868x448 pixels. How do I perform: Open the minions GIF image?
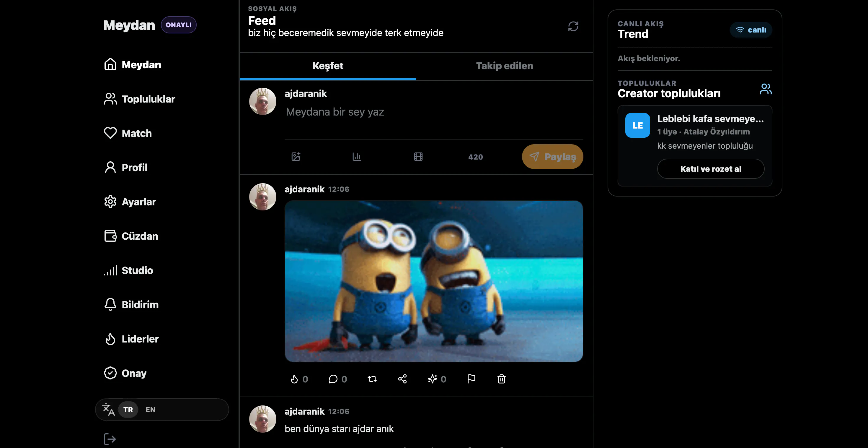434,281
